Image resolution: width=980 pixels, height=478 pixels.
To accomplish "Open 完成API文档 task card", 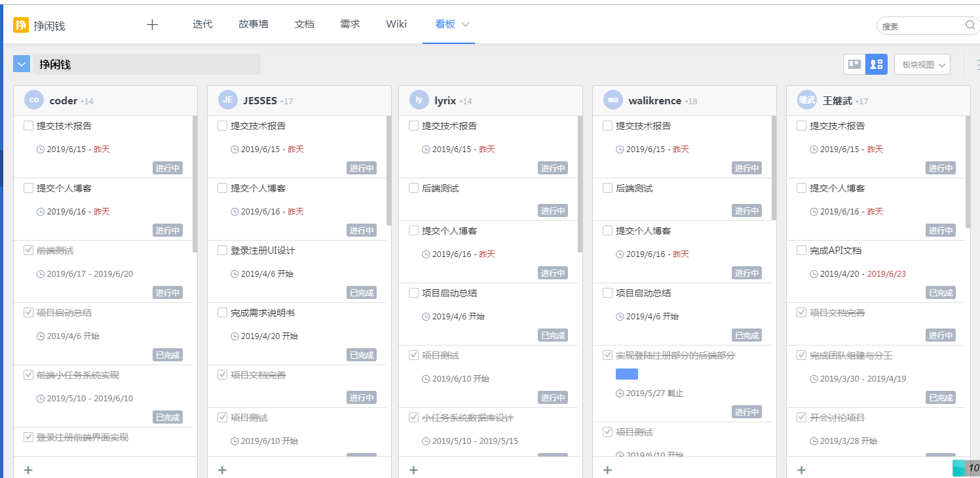I will 835,250.
